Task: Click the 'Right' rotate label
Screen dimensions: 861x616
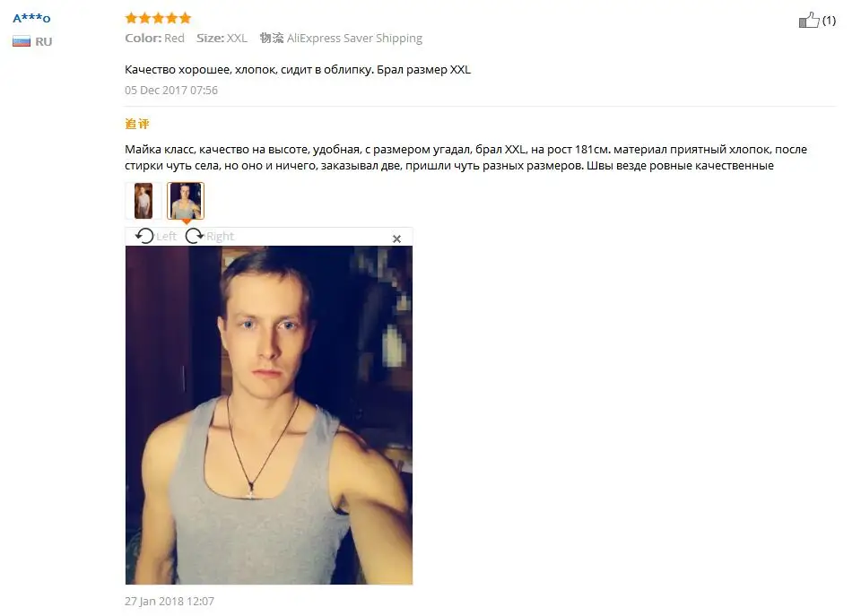Action: point(221,236)
